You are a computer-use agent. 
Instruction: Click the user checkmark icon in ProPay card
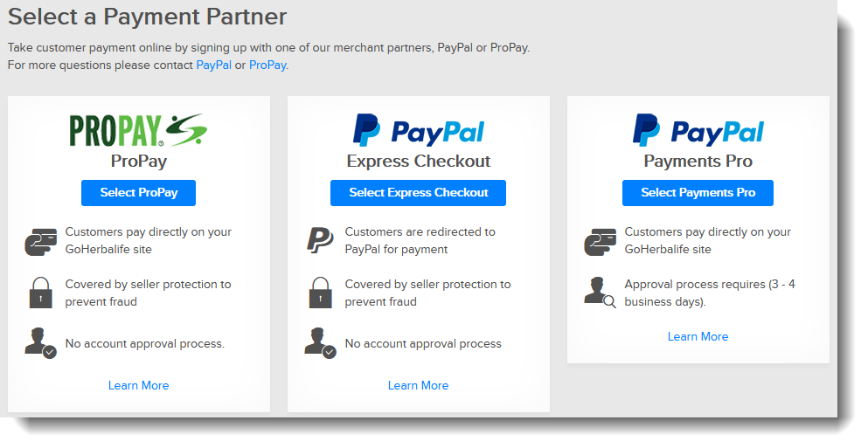click(x=40, y=343)
